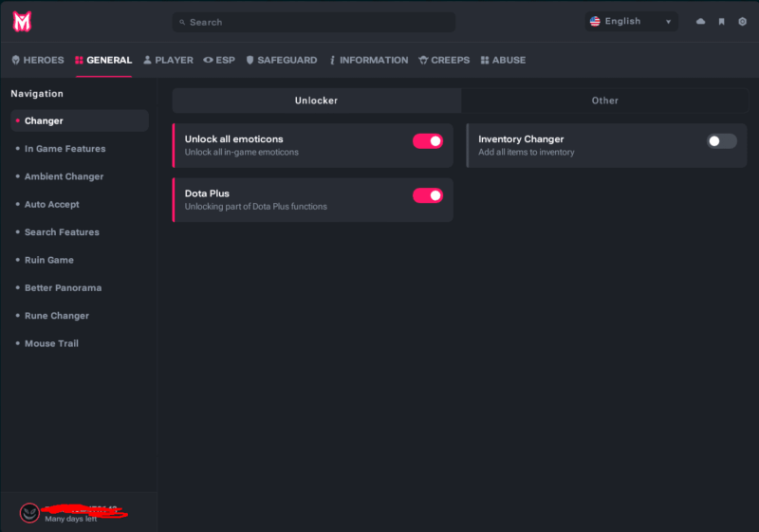Viewport: 759px width, 532px height.
Task: Click the Safeguard shield icon
Action: click(250, 60)
